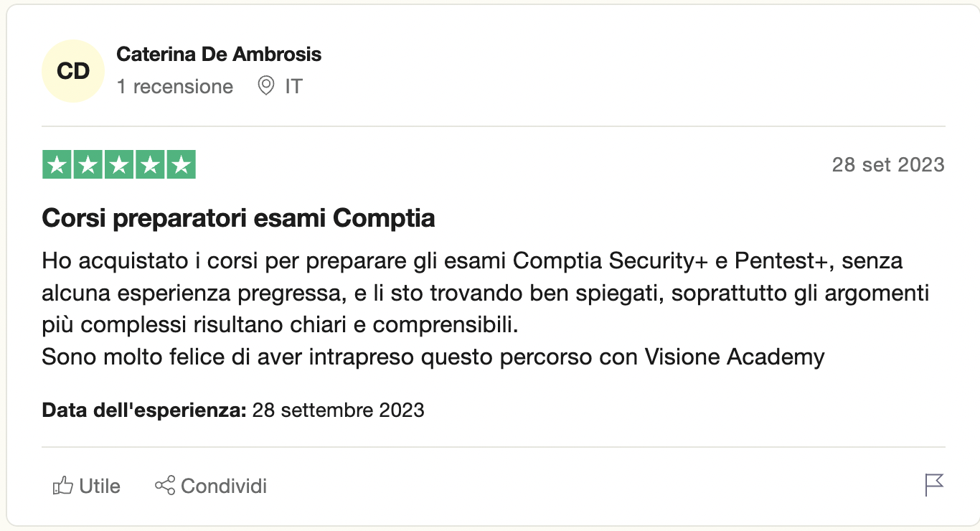980x531 pixels.
Task: Click the IT country code label
Action: (293, 87)
